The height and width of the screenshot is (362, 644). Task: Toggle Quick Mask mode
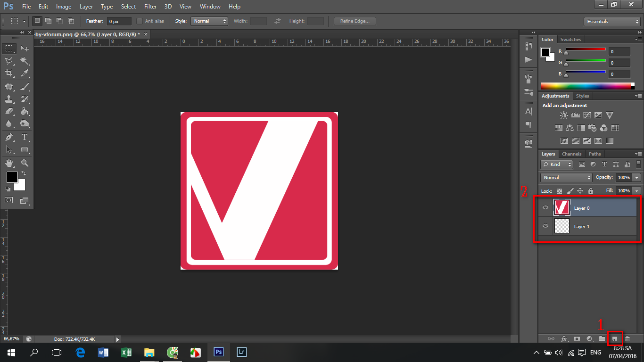pyautogui.click(x=9, y=200)
